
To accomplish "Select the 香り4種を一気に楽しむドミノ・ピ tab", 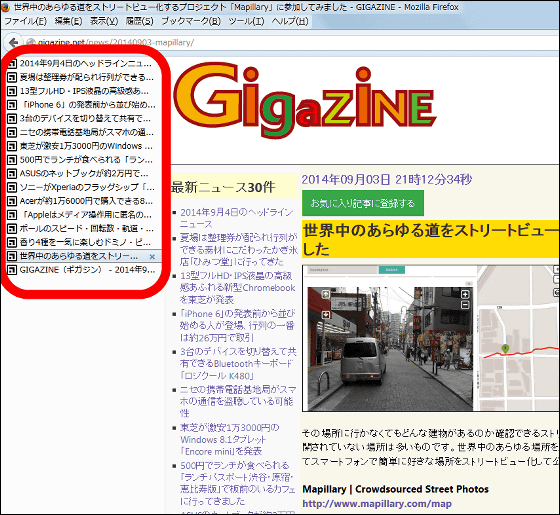I will pos(84,242).
